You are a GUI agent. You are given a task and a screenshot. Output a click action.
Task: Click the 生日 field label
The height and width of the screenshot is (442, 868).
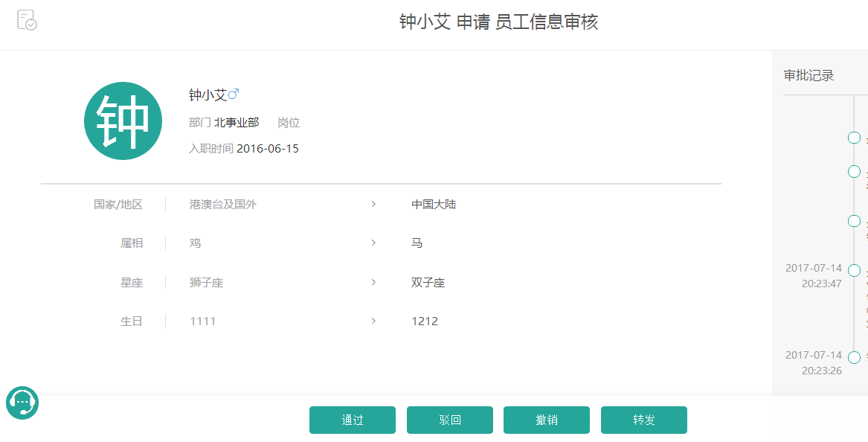click(131, 321)
